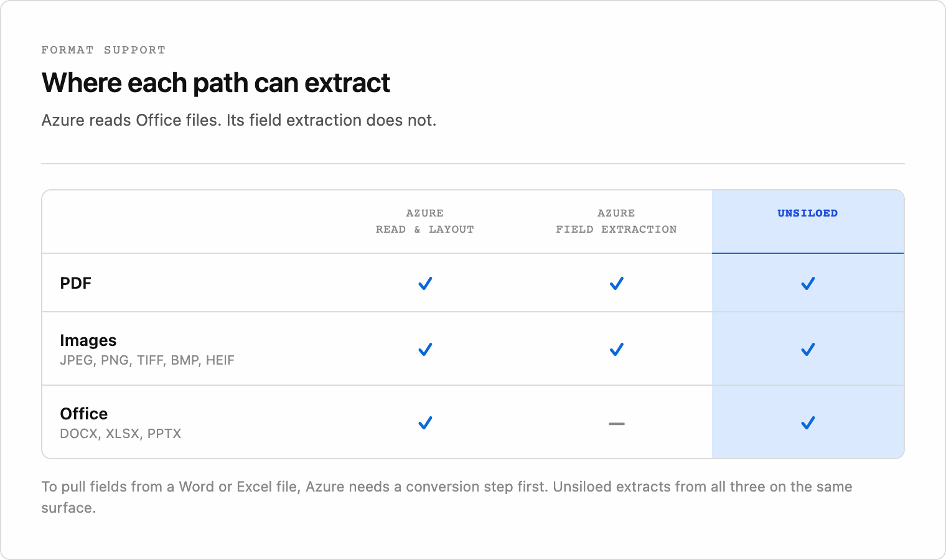The height and width of the screenshot is (560, 946).
Task: Click the 'DOCX, XLSX, PPTX' subtext
Action: (121, 434)
